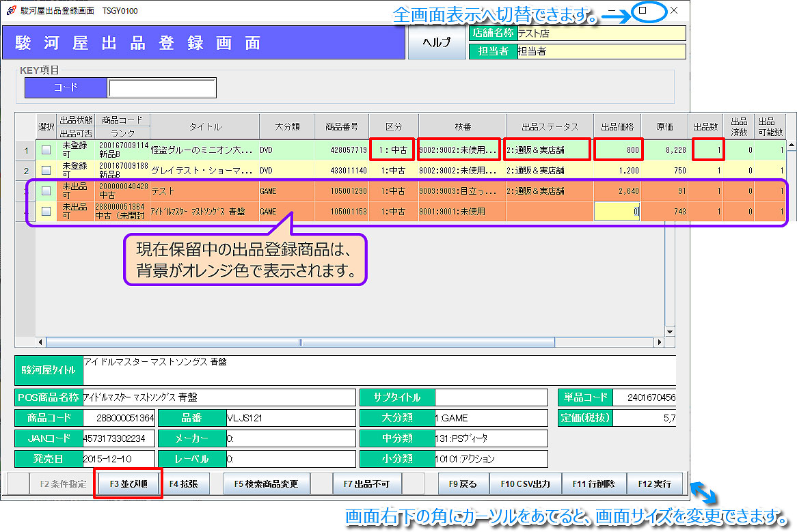This screenshot has height=532, width=797.
Task: Click the ヘルプ help button
Action: click(436, 42)
